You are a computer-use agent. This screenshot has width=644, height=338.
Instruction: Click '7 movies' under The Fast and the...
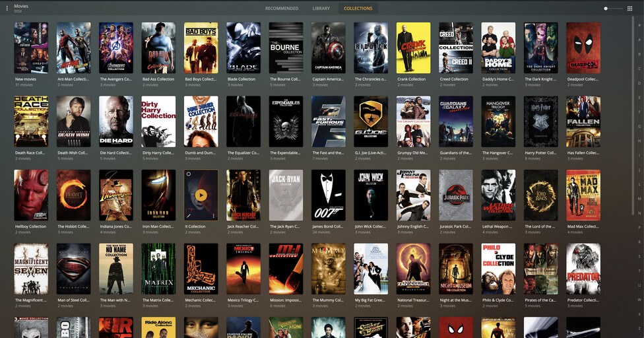coord(321,158)
